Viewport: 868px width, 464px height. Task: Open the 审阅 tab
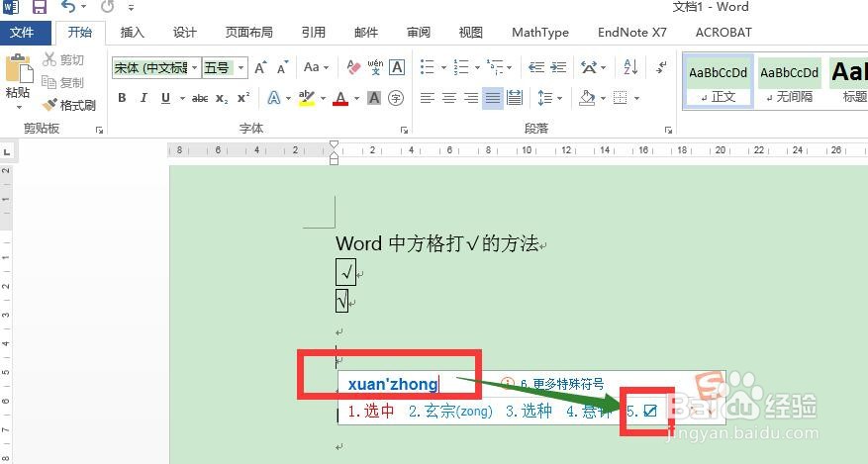(x=419, y=33)
